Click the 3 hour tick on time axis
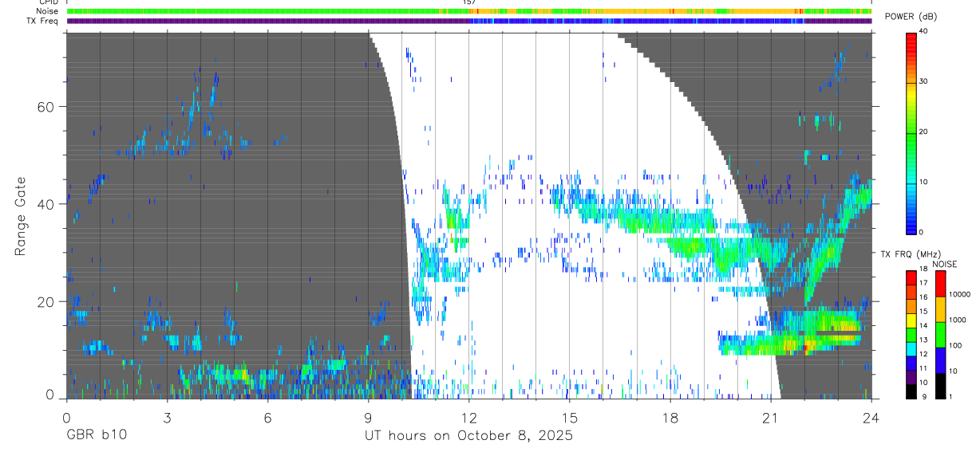Viewport: 980px width, 452px height. coord(167,416)
